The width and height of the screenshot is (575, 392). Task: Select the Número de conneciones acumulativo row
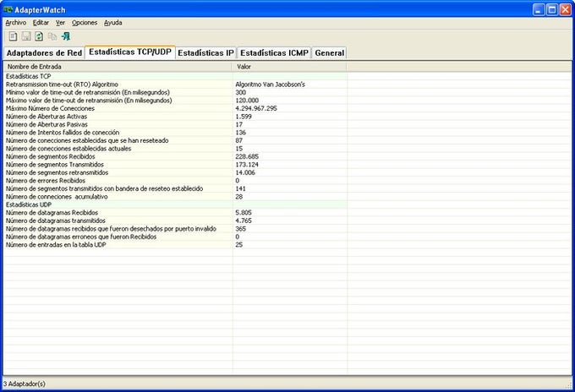[x=175, y=197]
